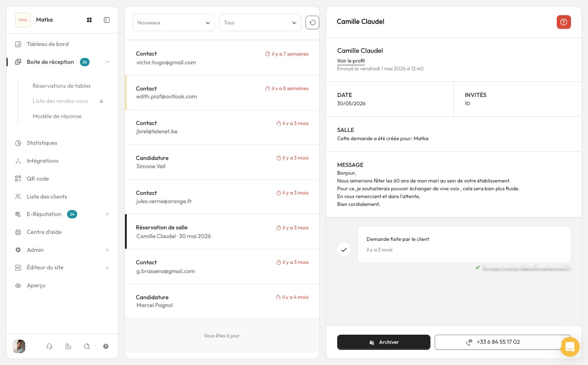
Task: Click the il y a 7 semaines timestamp
Action: pyautogui.click(x=287, y=54)
